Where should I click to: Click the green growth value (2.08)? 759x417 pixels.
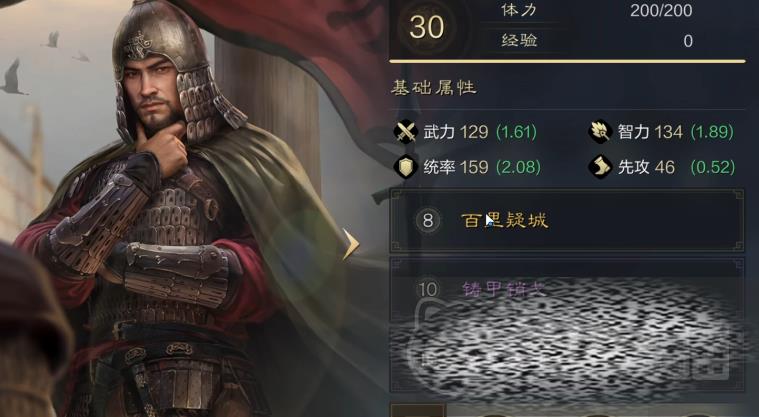(x=518, y=167)
